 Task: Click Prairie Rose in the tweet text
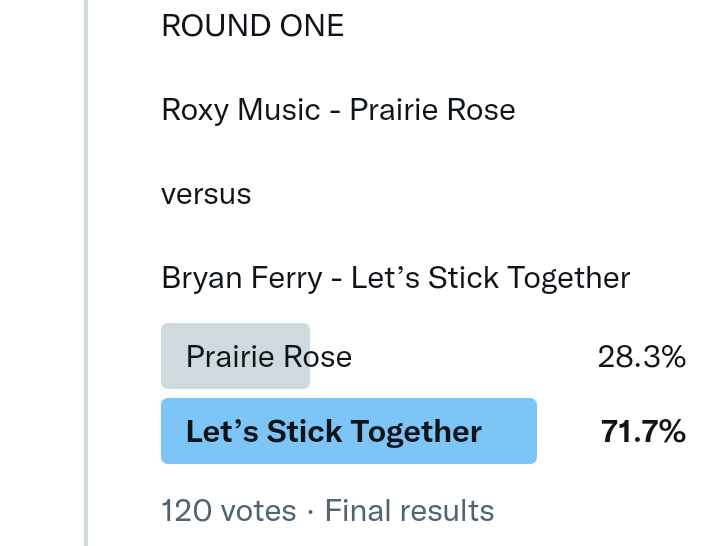click(x=432, y=109)
